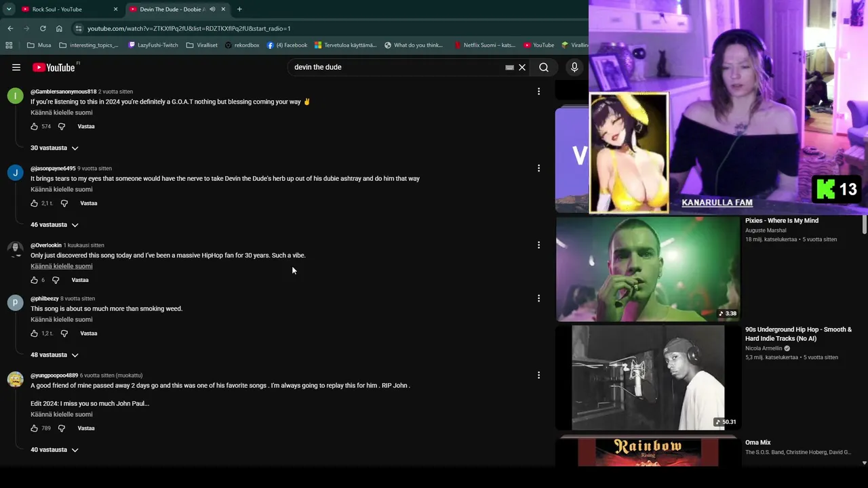Go to YouTube home via logo

(54, 67)
